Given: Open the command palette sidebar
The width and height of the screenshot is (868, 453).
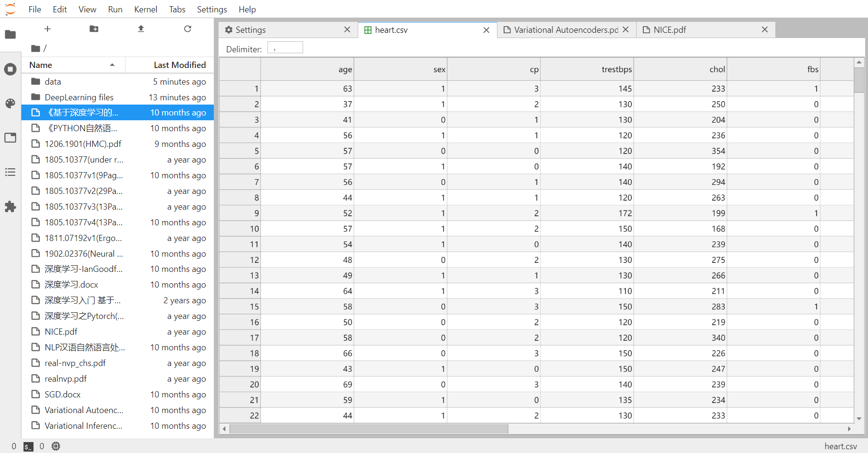Looking at the screenshot, I should point(10,103).
